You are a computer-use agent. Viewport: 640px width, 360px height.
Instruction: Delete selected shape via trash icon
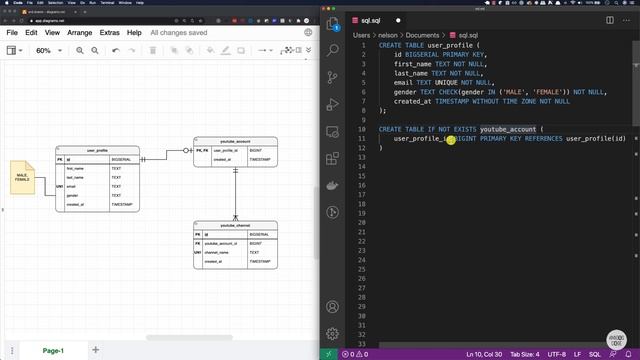pyautogui.click(x=153, y=51)
